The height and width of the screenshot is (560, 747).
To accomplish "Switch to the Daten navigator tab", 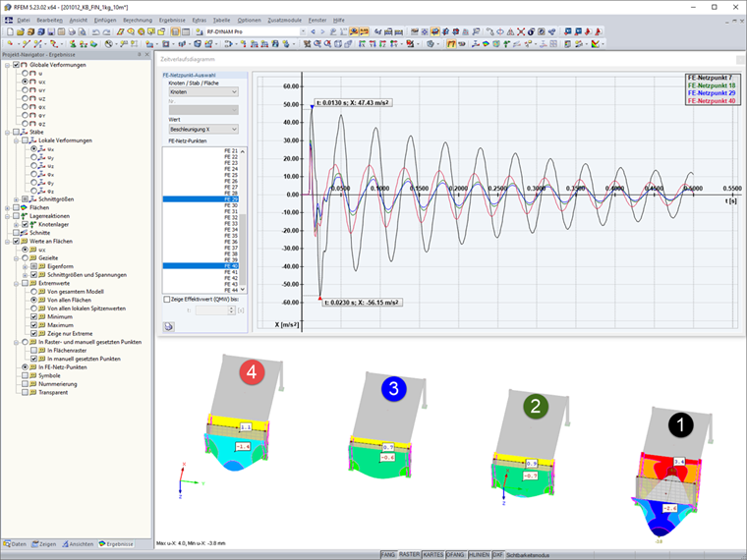I will [x=15, y=544].
